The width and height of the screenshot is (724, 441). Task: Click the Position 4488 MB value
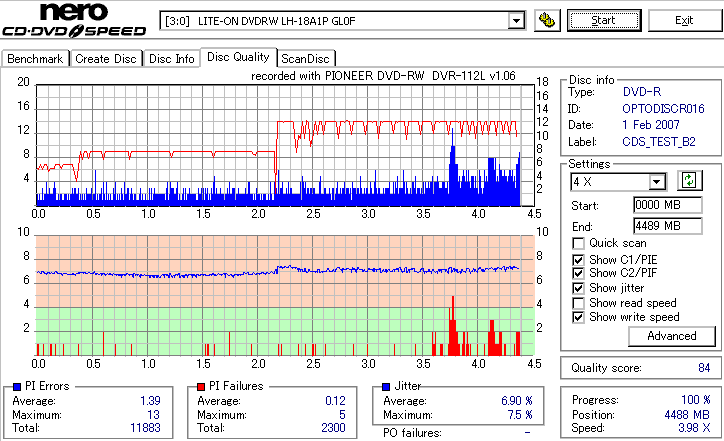pos(687,415)
